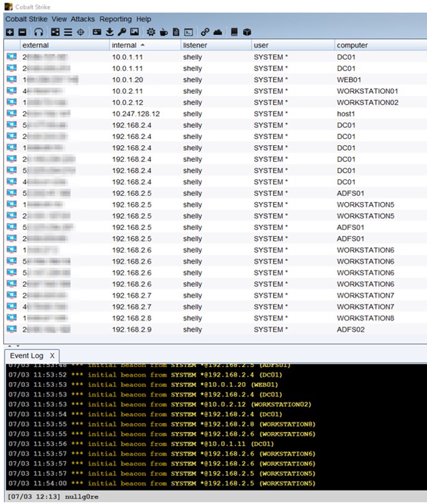The width and height of the screenshot is (427, 504).
Task: Click the beacon icon of the WORKSTATION01 row
Action: point(12,91)
